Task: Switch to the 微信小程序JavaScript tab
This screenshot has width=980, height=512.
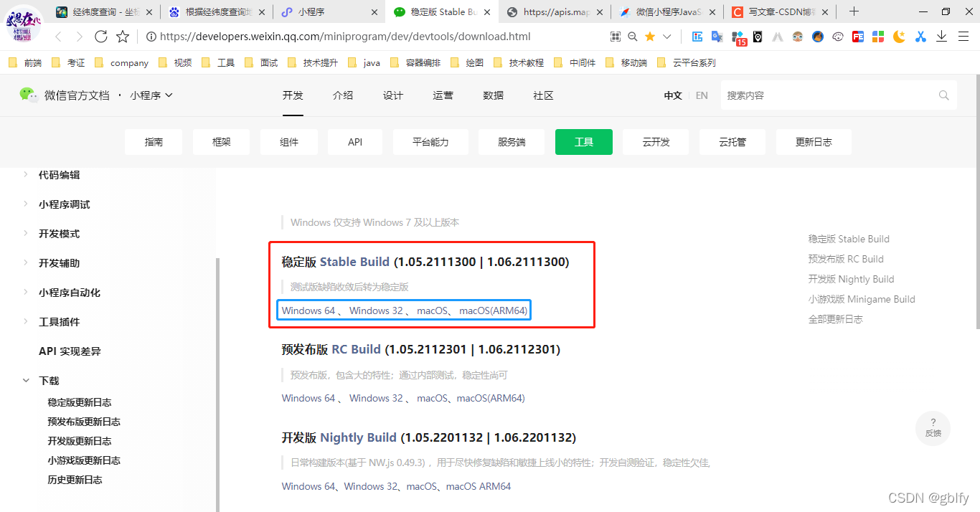Action: pos(667,12)
